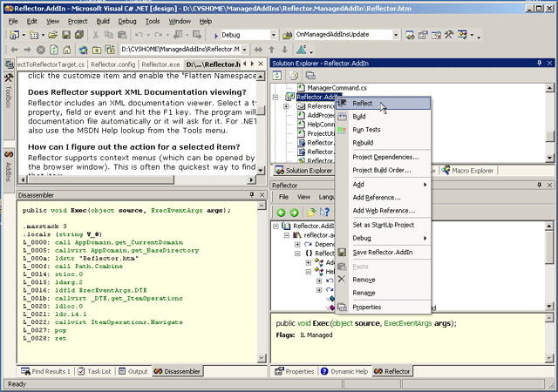Click the URL address input field
Screen dimensions: 558x392
coord(180,50)
